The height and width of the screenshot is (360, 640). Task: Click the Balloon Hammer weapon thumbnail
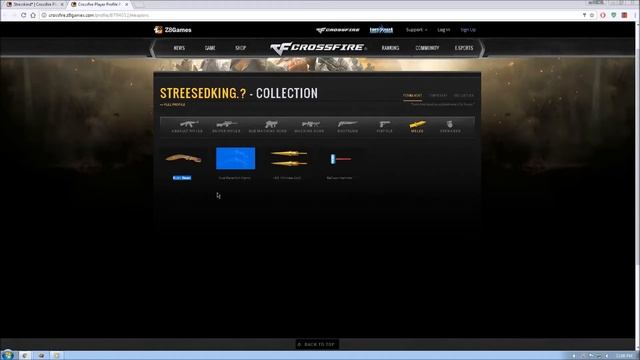tap(341, 159)
